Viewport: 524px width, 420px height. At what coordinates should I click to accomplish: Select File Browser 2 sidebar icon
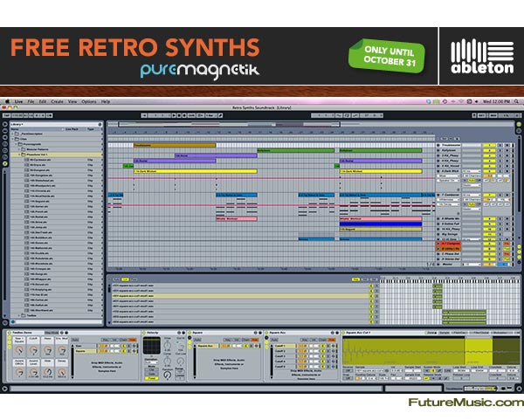pos(5,150)
